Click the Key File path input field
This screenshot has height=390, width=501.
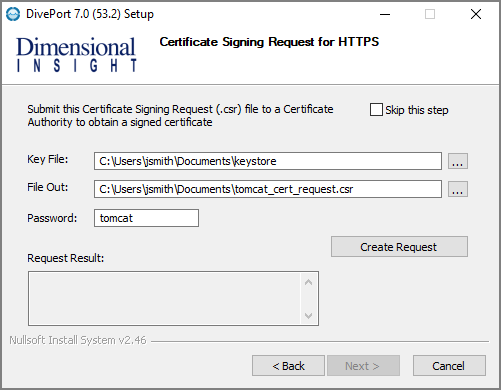point(268,161)
